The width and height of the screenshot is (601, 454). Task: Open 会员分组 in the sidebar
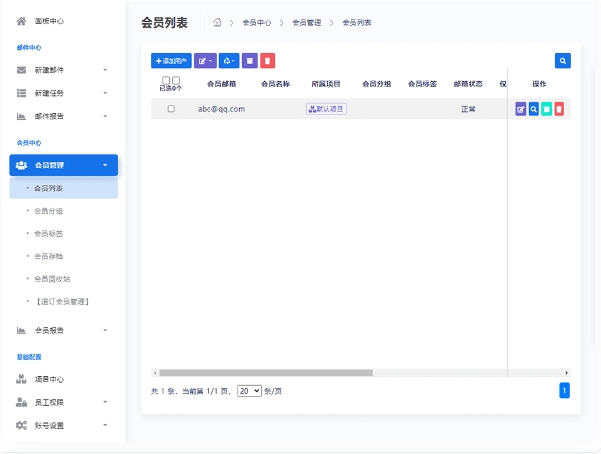point(48,211)
